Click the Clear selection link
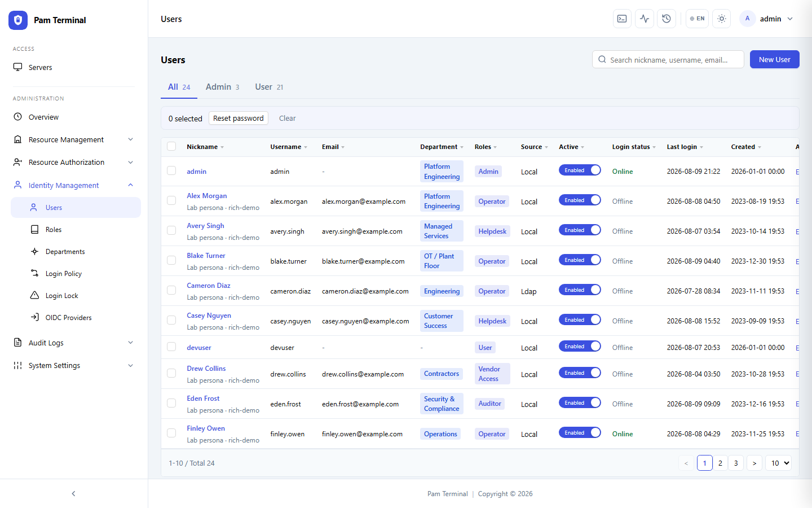This screenshot has width=812, height=508. point(287,118)
